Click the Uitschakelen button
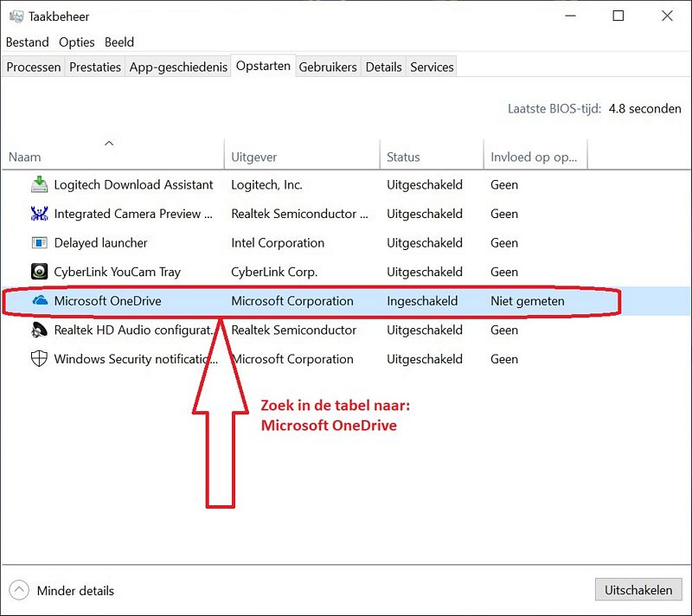The image size is (692, 616). click(x=638, y=590)
